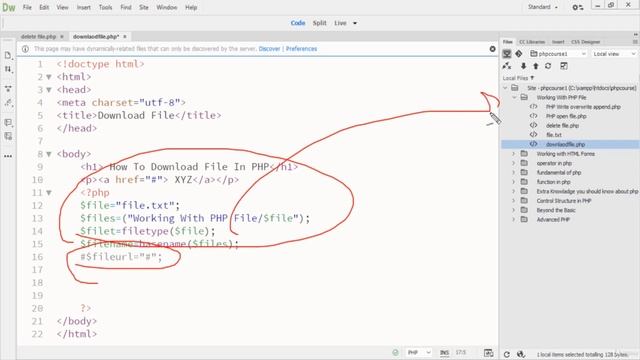
Task: Collapse the body tag at line 8
Action: click(49, 154)
